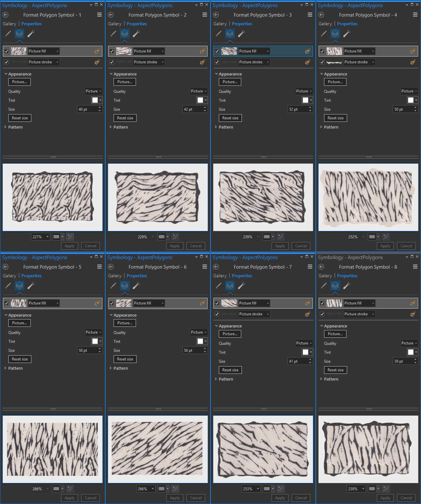Switch to Gallery tab in Symbol - 6
The width and height of the screenshot is (421, 504).
tap(115, 276)
